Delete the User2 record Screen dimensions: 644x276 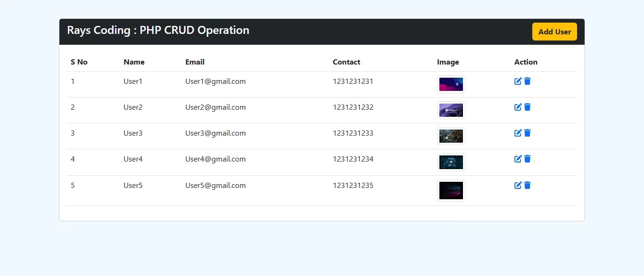click(528, 107)
